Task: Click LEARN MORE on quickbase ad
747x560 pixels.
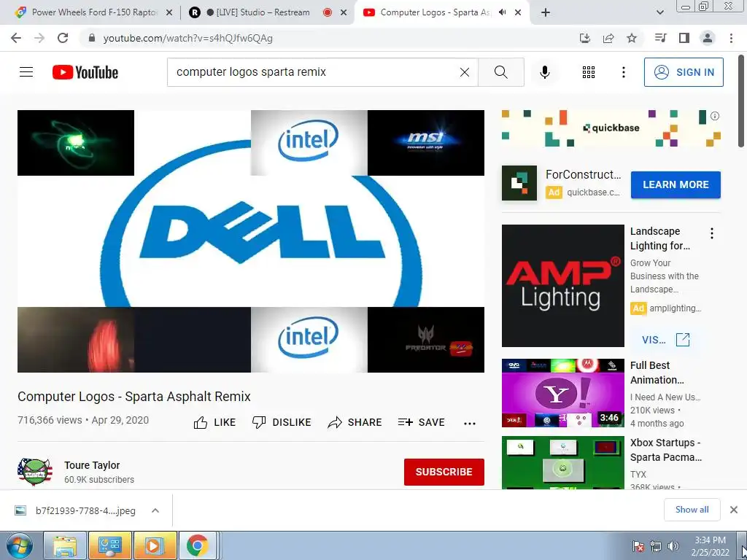Action: [676, 184]
